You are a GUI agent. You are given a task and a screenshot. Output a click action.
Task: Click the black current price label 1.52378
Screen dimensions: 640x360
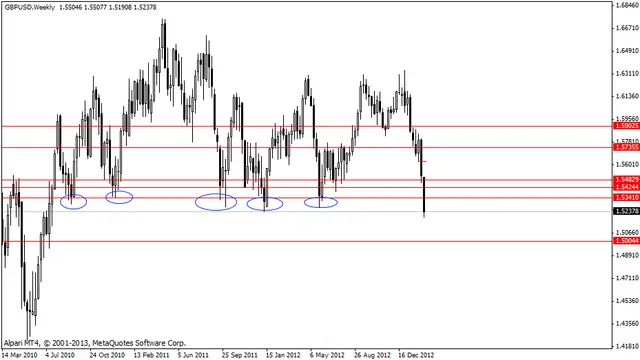click(x=627, y=211)
